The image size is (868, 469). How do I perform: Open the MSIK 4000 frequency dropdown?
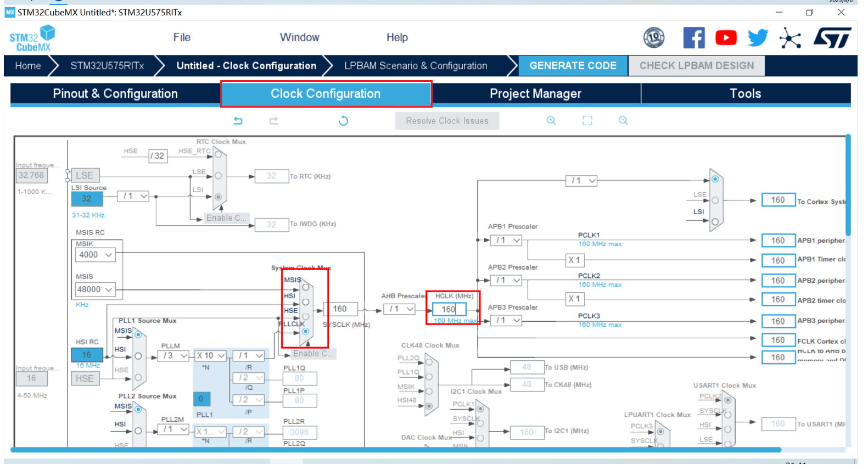(x=96, y=255)
